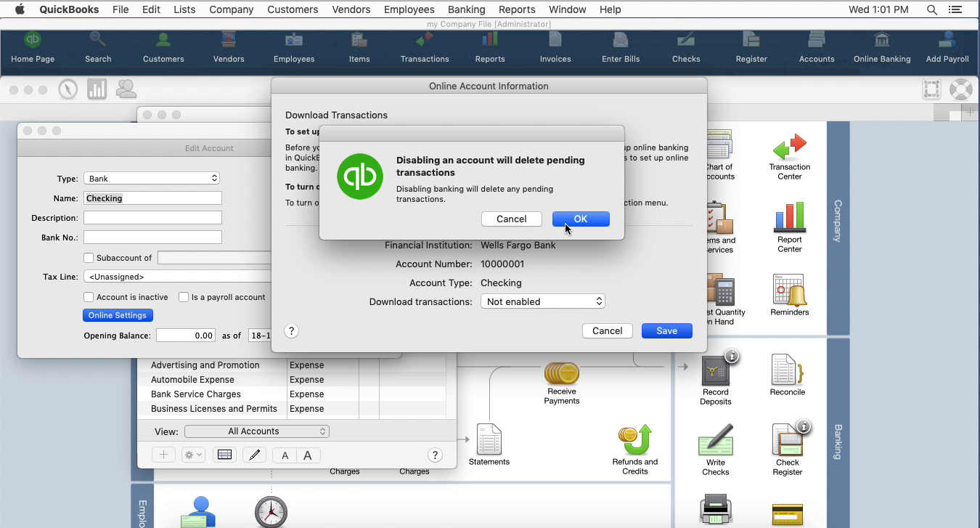
Task: Open Refunds and Credits icon
Action: pyautogui.click(x=635, y=450)
